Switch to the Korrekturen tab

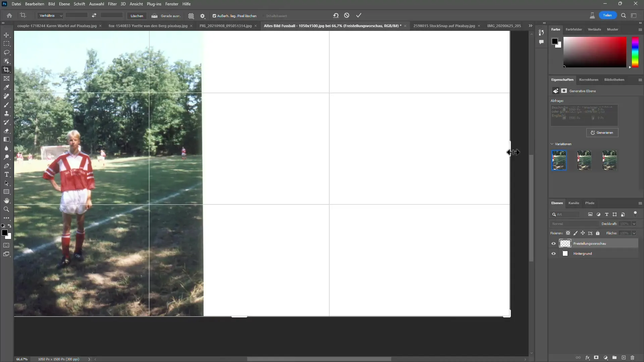pyautogui.click(x=588, y=80)
